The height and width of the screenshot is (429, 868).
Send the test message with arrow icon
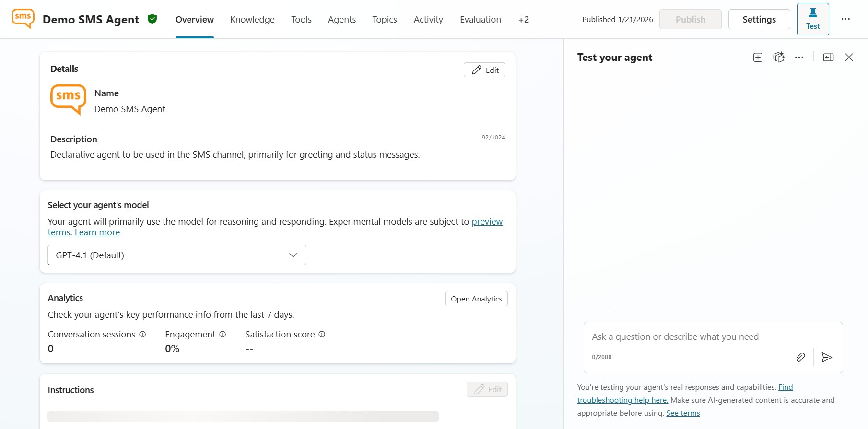827,357
